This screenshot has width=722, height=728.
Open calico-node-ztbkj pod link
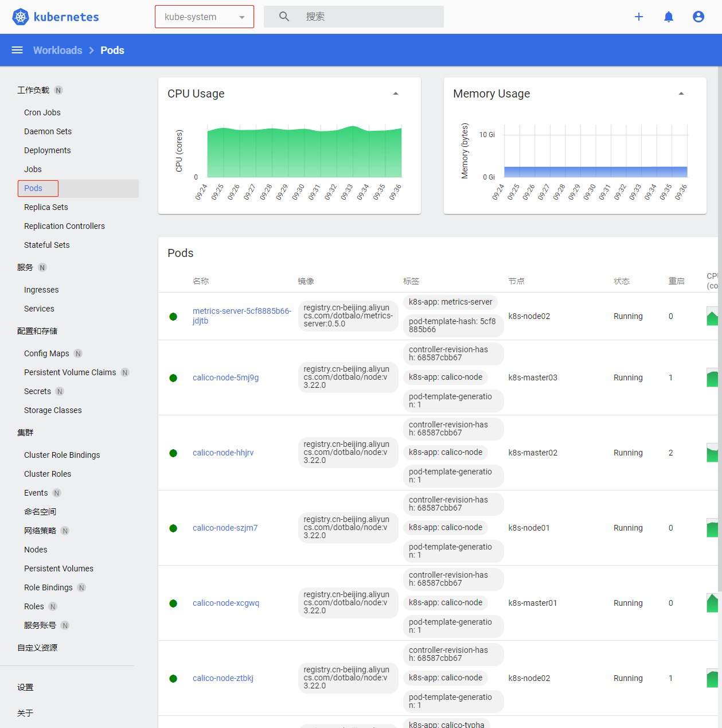pos(223,678)
